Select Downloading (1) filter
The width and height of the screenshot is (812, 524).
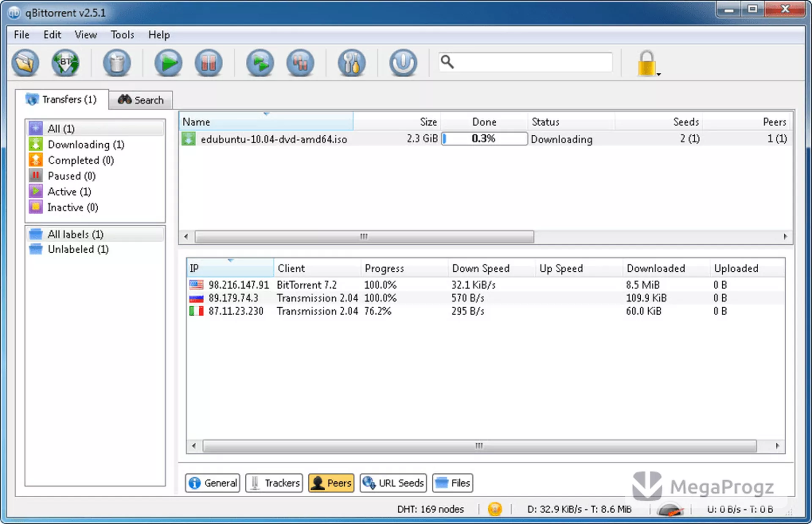(x=96, y=145)
